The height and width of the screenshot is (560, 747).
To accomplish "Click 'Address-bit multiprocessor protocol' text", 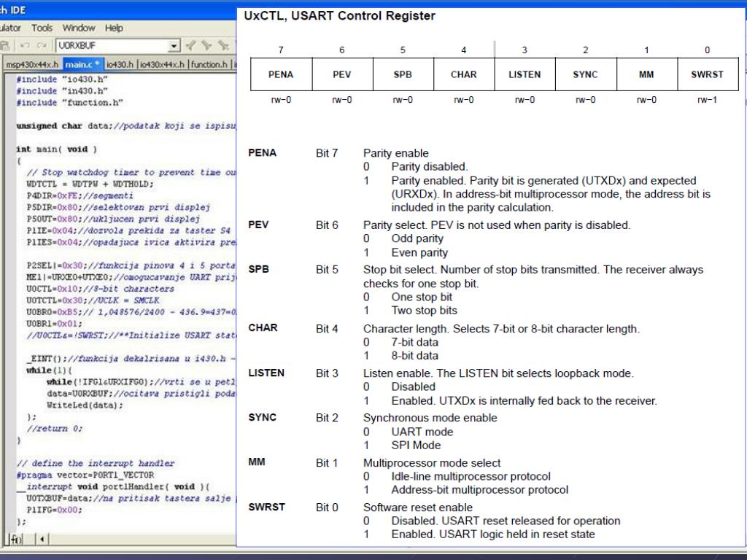I will point(480,490).
